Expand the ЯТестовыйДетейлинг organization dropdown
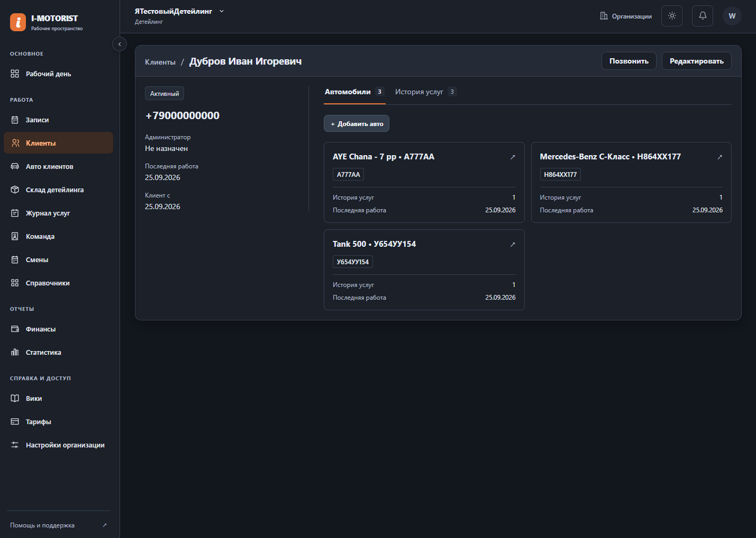The width and height of the screenshot is (756, 538). click(179, 11)
